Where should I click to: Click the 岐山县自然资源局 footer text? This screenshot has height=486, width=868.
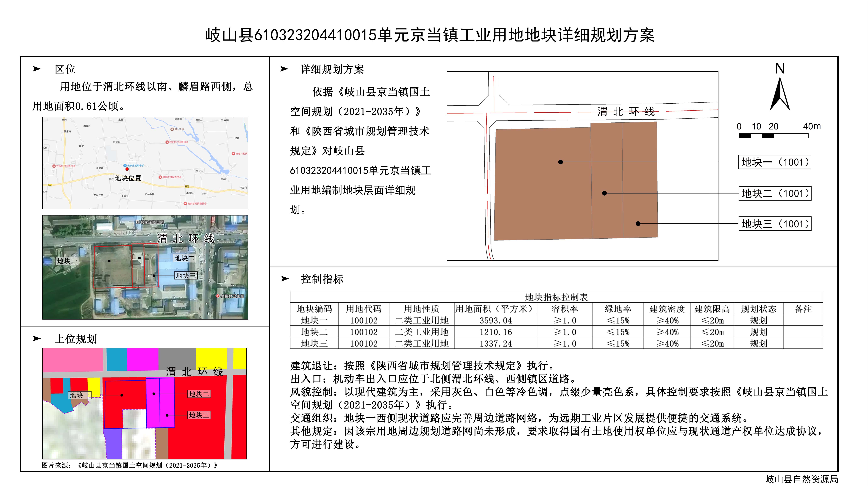(801, 479)
